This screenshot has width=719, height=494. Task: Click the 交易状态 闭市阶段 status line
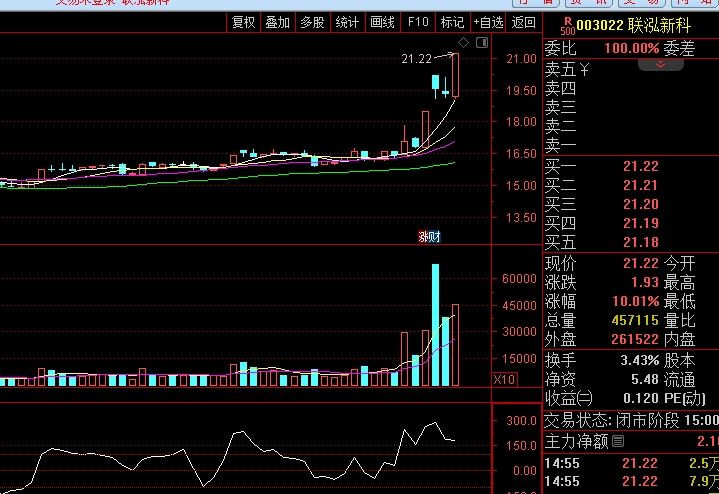[x=631, y=421]
